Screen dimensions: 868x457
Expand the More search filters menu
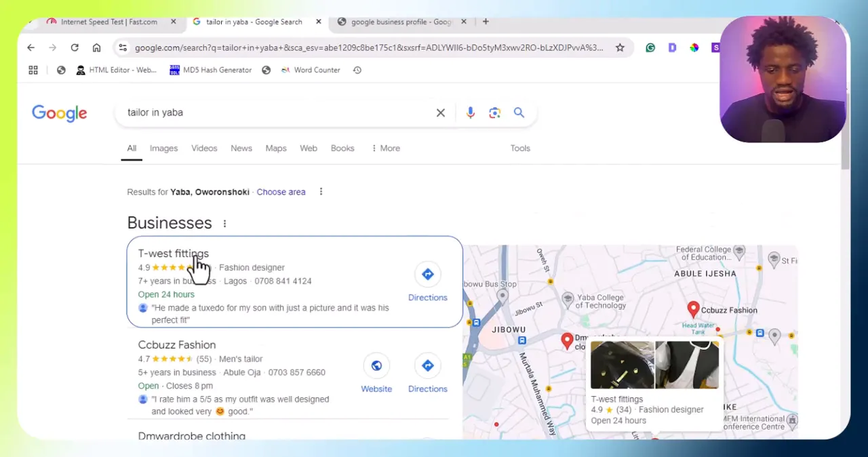coord(386,148)
